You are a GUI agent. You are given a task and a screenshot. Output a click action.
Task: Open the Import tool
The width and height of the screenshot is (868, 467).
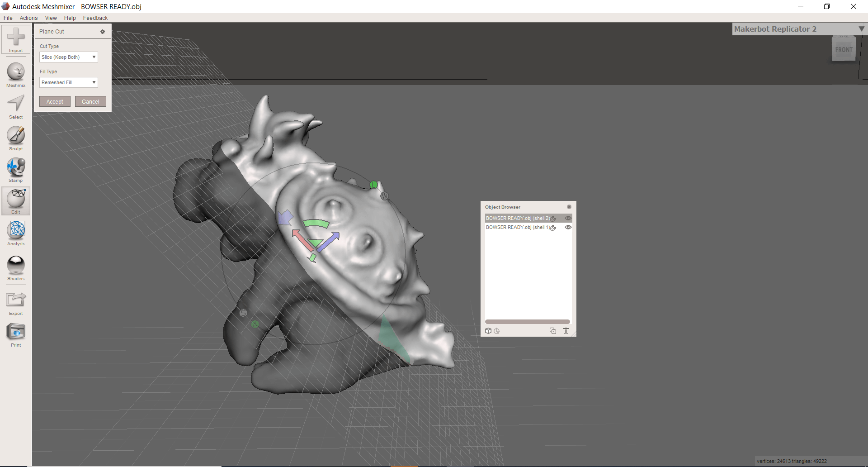(x=16, y=39)
